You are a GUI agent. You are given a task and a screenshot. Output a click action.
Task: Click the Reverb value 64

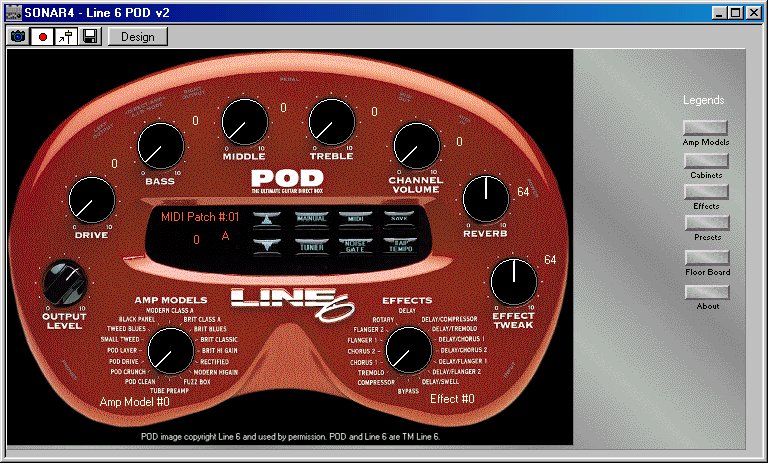(523, 192)
